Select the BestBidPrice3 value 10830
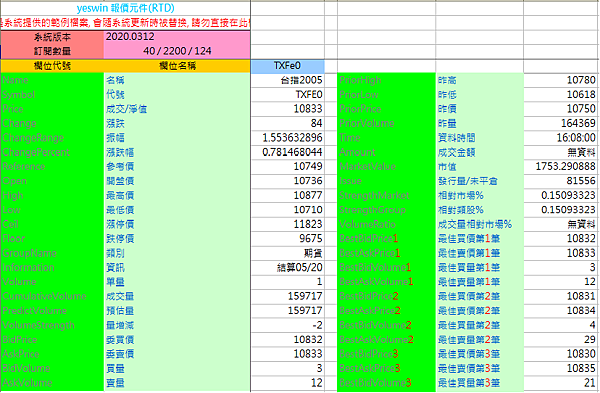Image resolution: width=600 pixels, height=393 pixels. coord(561,354)
